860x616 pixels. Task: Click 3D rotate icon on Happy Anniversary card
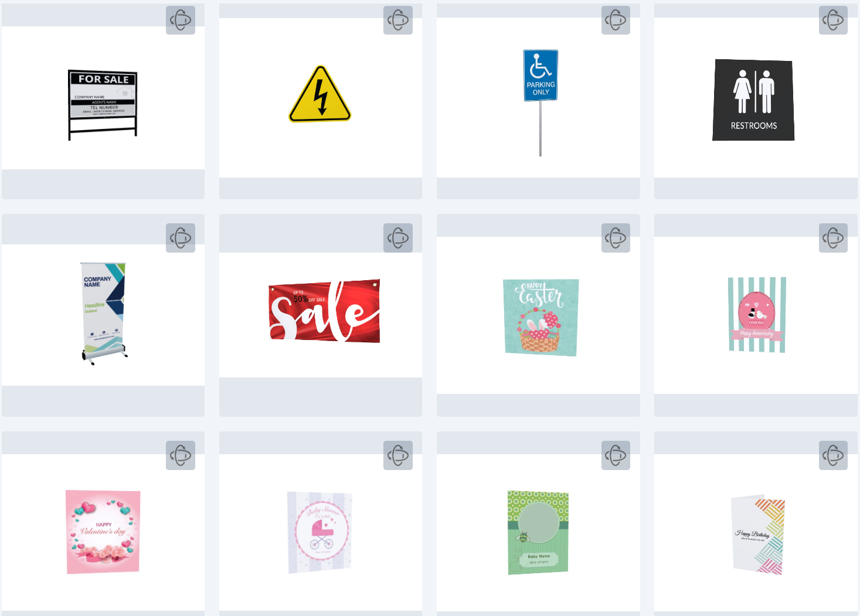pos(833,238)
